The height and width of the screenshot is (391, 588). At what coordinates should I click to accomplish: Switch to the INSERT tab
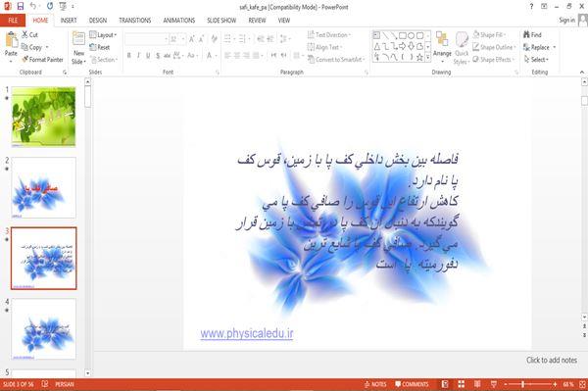point(69,21)
